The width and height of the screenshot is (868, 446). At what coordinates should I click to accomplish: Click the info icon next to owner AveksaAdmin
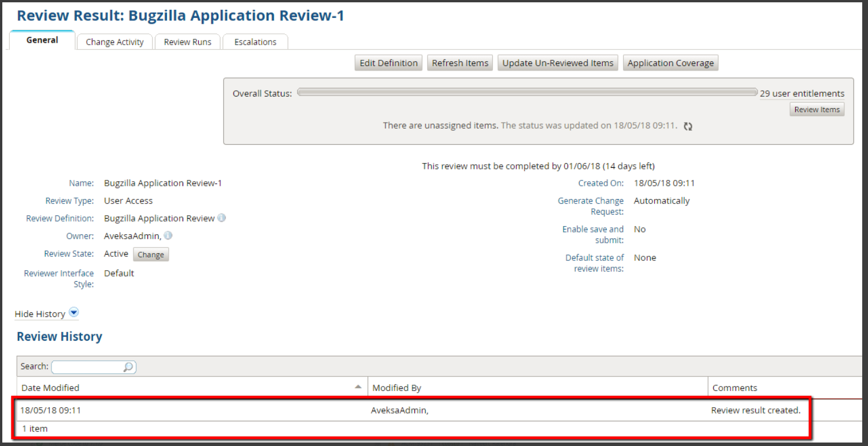(x=168, y=235)
